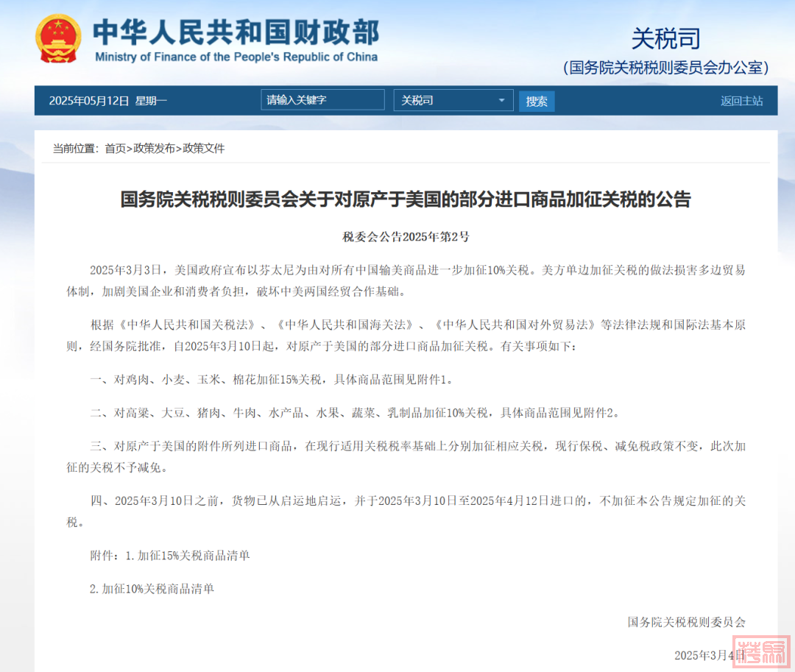
Task: Click the signature 国务院关税税则委员会
Action: [x=687, y=622]
